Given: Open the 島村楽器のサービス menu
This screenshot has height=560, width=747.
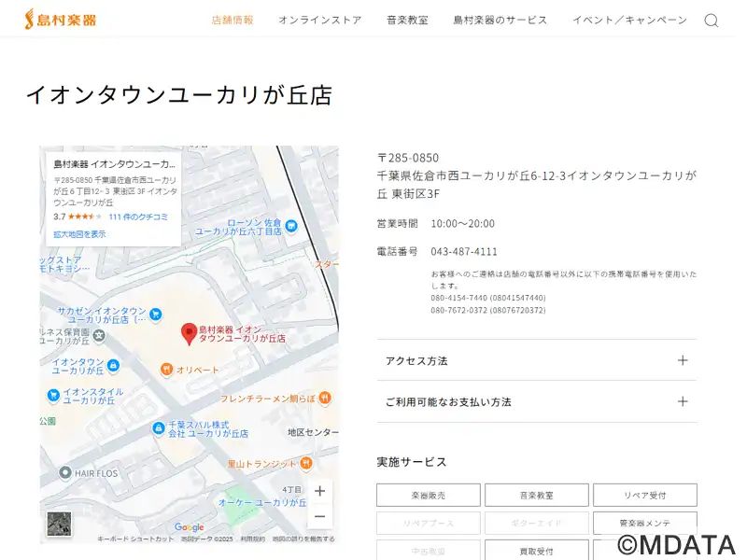Looking at the screenshot, I should coord(500,20).
